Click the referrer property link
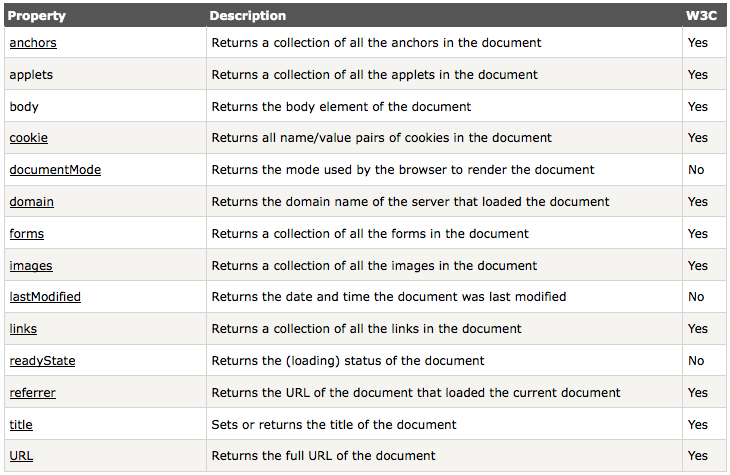The image size is (730, 475). (33, 393)
